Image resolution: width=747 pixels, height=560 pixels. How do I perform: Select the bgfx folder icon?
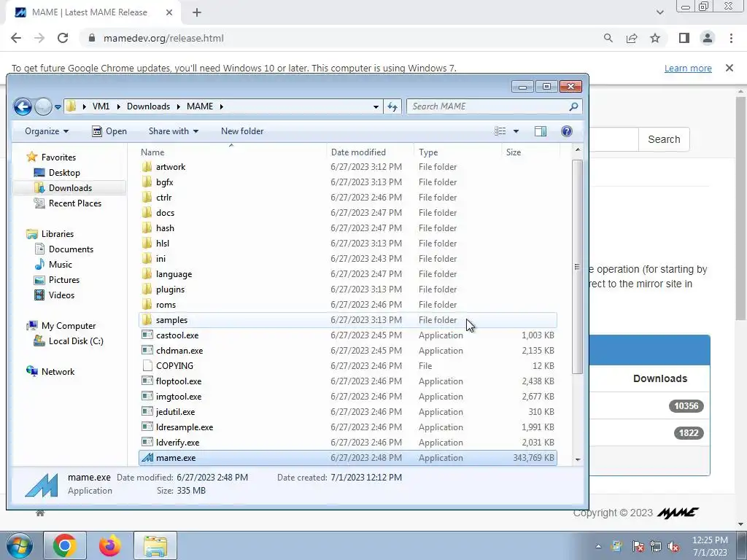coord(147,182)
